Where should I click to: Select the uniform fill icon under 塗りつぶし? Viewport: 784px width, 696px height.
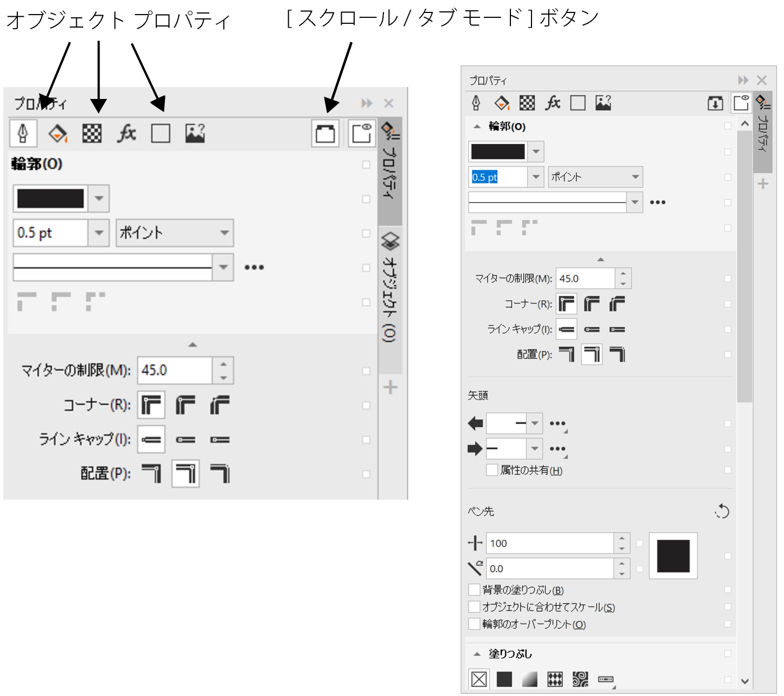[504, 679]
